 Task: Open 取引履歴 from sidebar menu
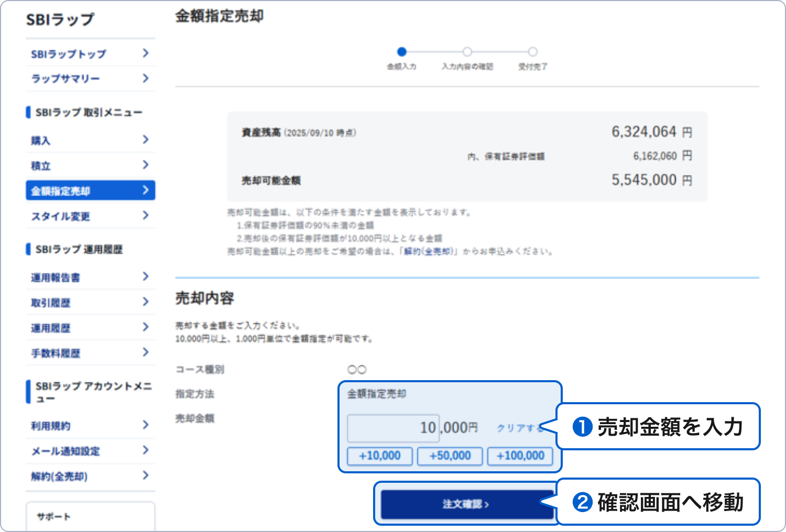pos(51,303)
